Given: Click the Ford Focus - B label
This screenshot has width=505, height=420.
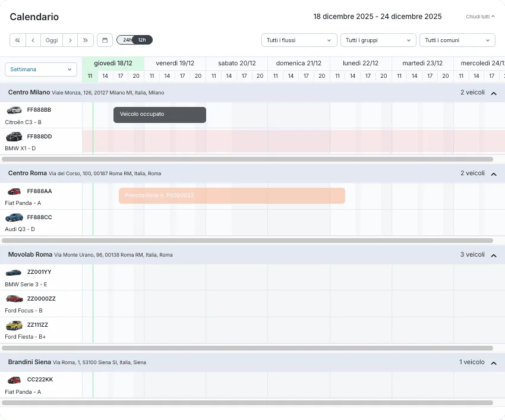Looking at the screenshot, I should point(24,311).
